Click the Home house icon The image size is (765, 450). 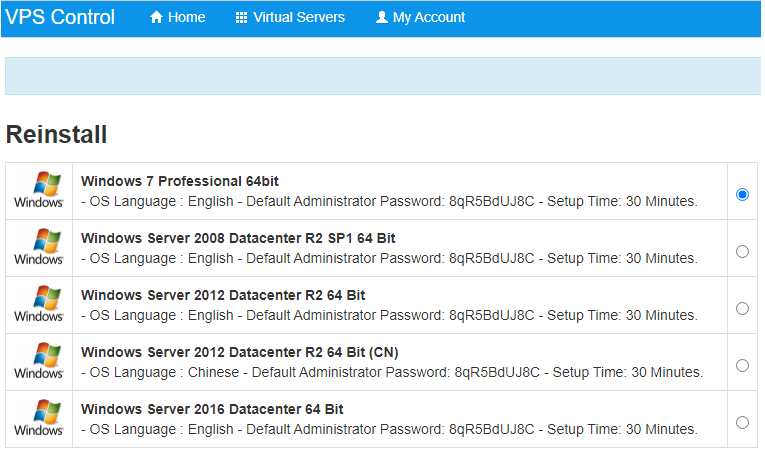coord(156,18)
